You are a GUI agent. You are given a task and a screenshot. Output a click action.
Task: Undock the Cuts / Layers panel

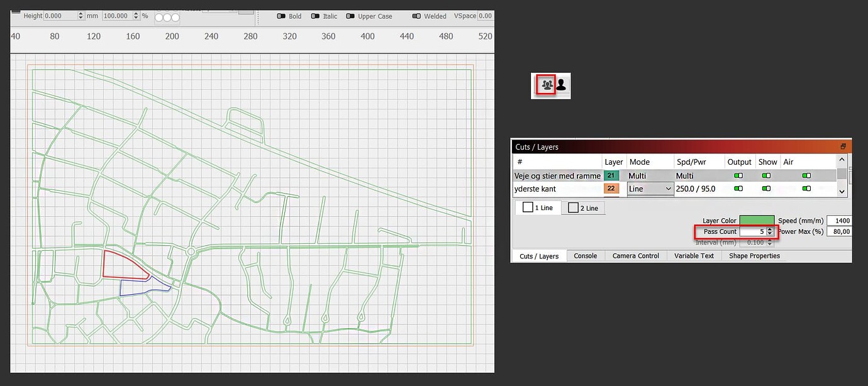coord(843,146)
